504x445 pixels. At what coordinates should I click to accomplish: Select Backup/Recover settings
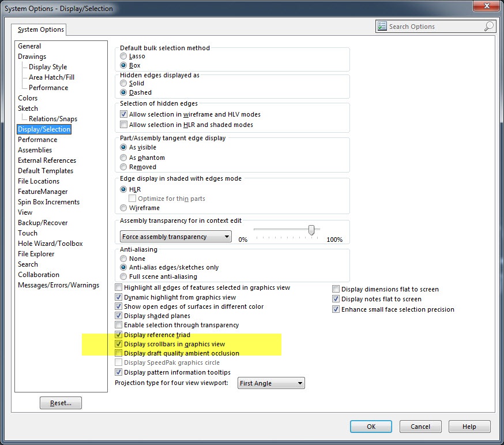[x=43, y=223]
